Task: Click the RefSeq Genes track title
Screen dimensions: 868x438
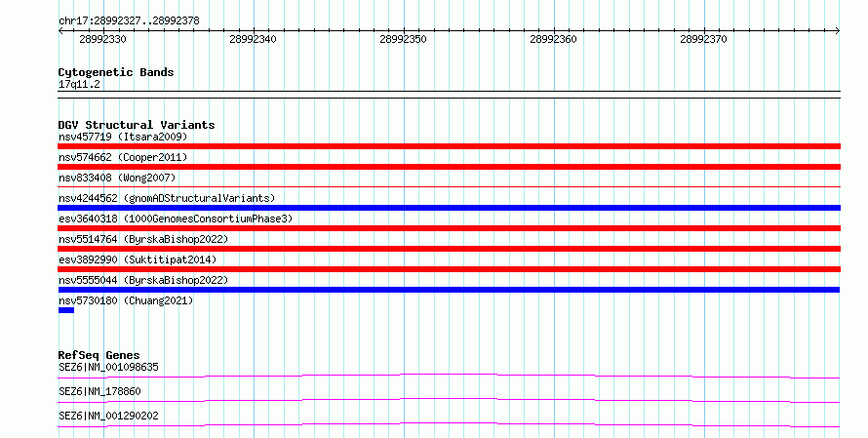Action: [99, 355]
